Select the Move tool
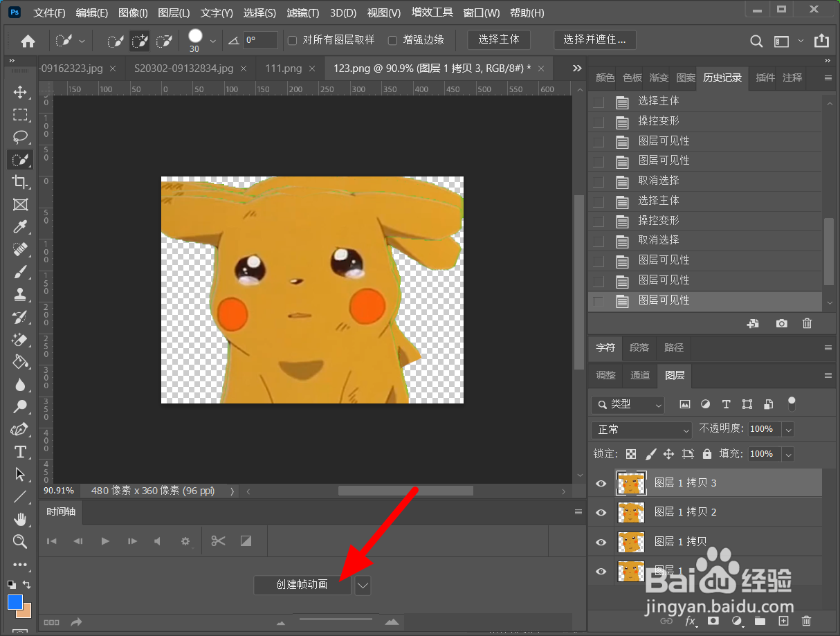Viewport: 840px width, 636px height. [20, 92]
